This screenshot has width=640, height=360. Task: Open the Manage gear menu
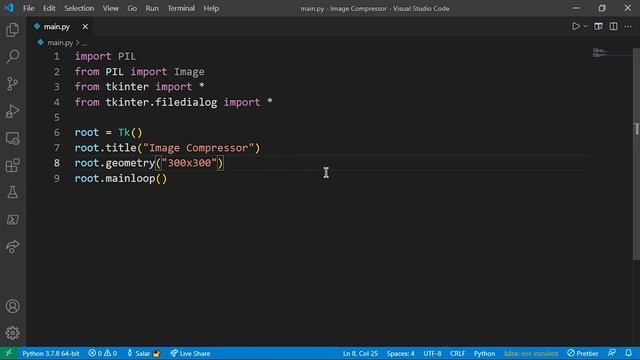click(x=12, y=333)
